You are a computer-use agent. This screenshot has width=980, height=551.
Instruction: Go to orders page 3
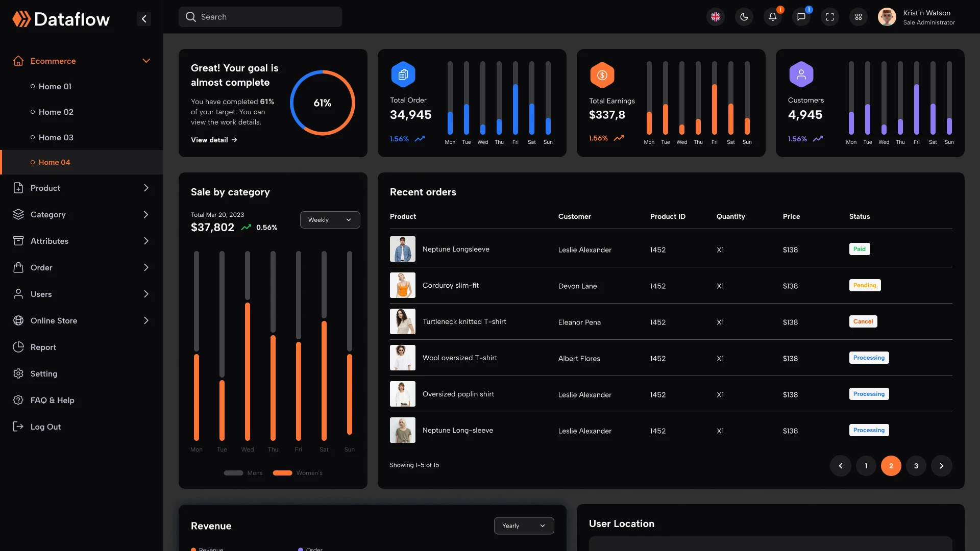click(x=916, y=466)
